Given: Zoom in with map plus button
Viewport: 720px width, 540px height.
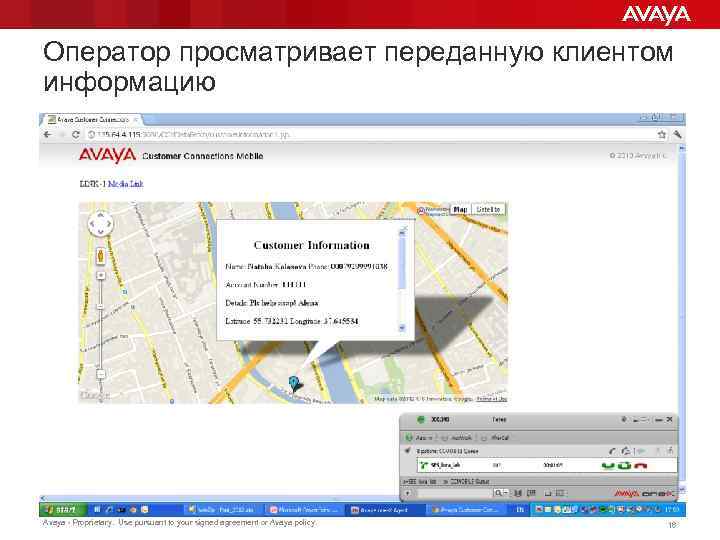Looking at the screenshot, I should (101, 275).
